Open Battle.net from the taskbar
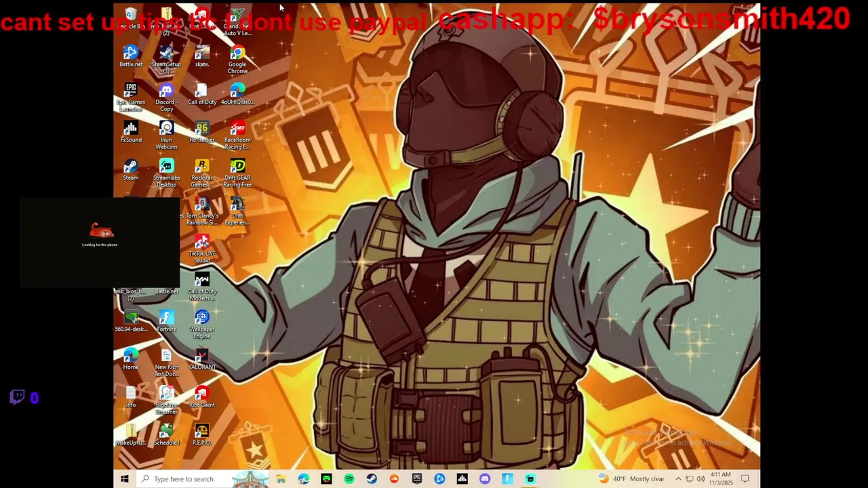868x488 pixels. (439, 479)
